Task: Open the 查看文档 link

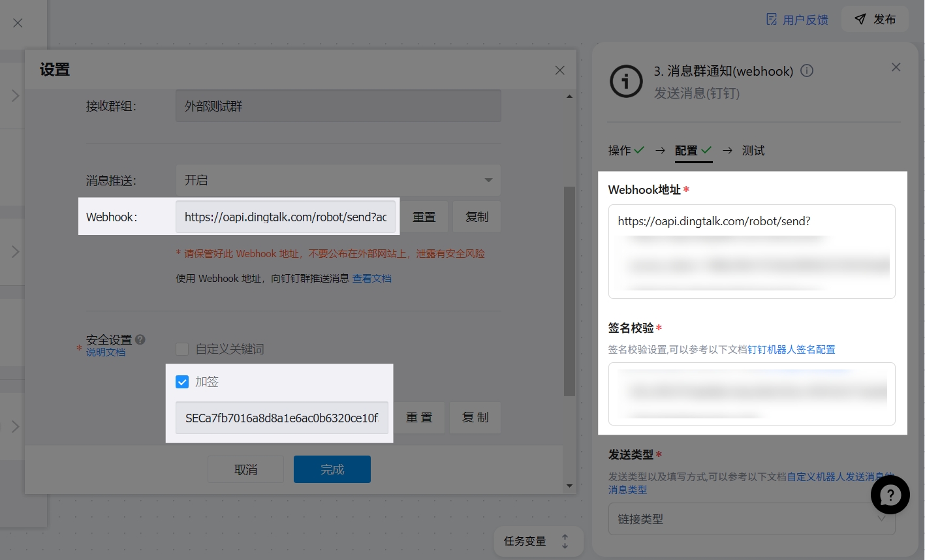Action: point(371,279)
